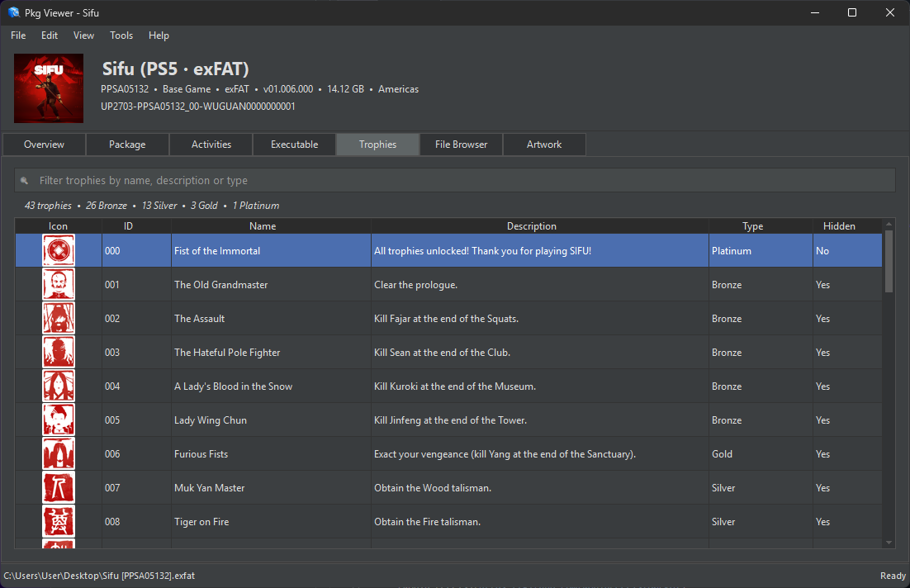Click the 'Ready' status bar text
Image resolution: width=910 pixels, height=588 pixels.
pyautogui.click(x=893, y=576)
